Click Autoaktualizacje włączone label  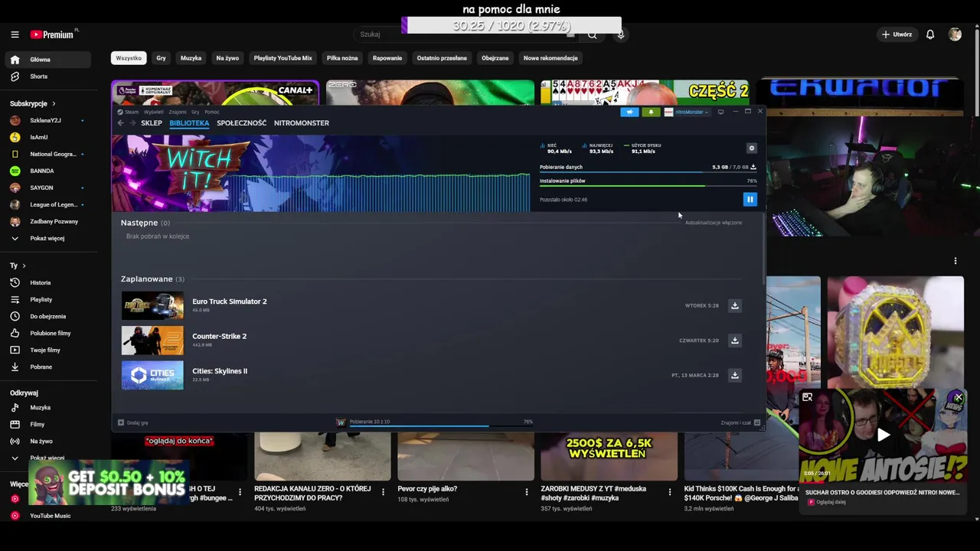coord(713,223)
